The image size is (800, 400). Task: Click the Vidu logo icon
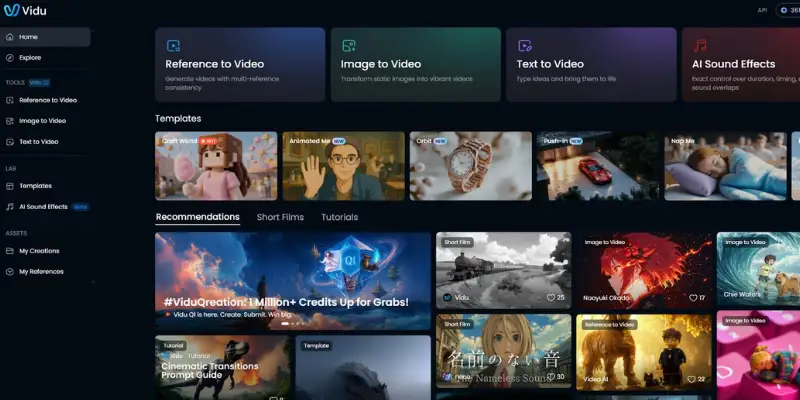coord(11,10)
